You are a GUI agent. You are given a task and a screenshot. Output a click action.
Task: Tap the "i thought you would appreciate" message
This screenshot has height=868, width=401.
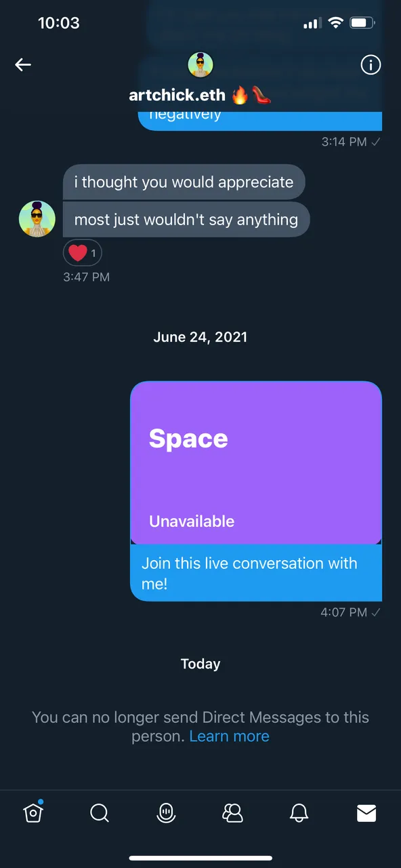click(x=184, y=182)
